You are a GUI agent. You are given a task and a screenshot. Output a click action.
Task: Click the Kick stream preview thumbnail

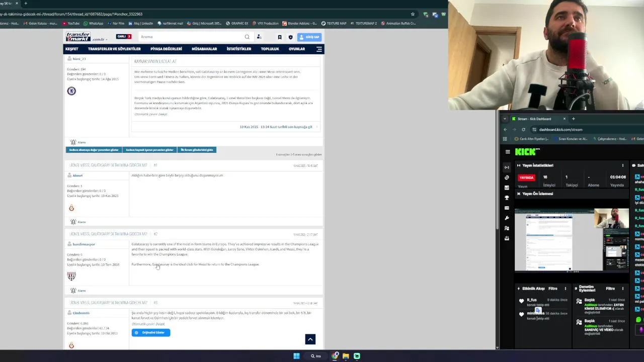pos(572,240)
